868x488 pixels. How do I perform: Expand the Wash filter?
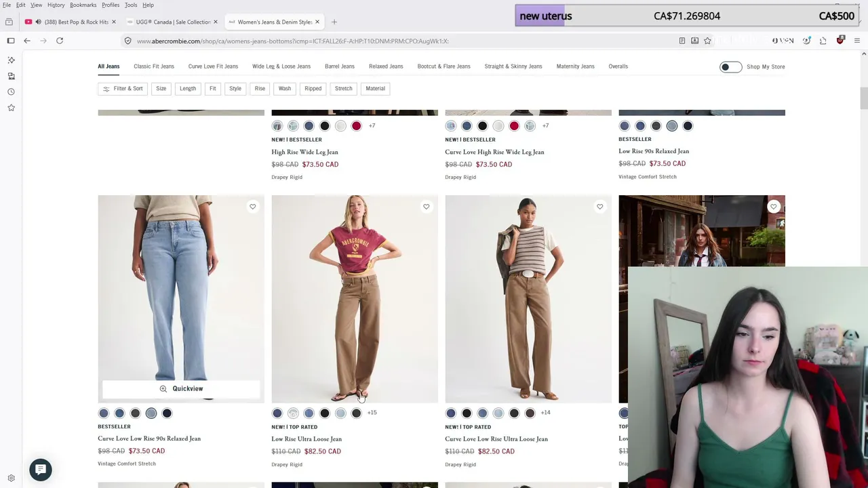(x=285, y=88)
